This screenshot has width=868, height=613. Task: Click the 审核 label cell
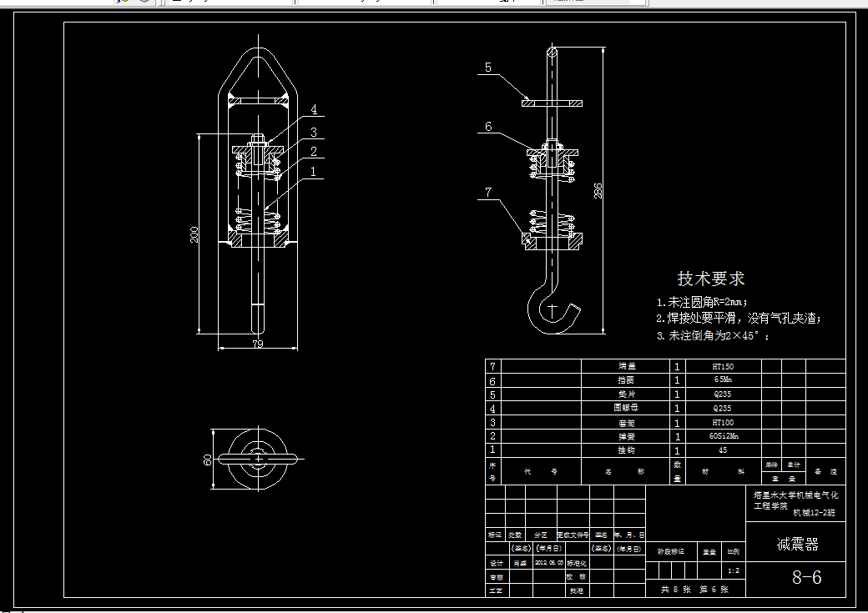pyautogui.click(x=496, y=577)
